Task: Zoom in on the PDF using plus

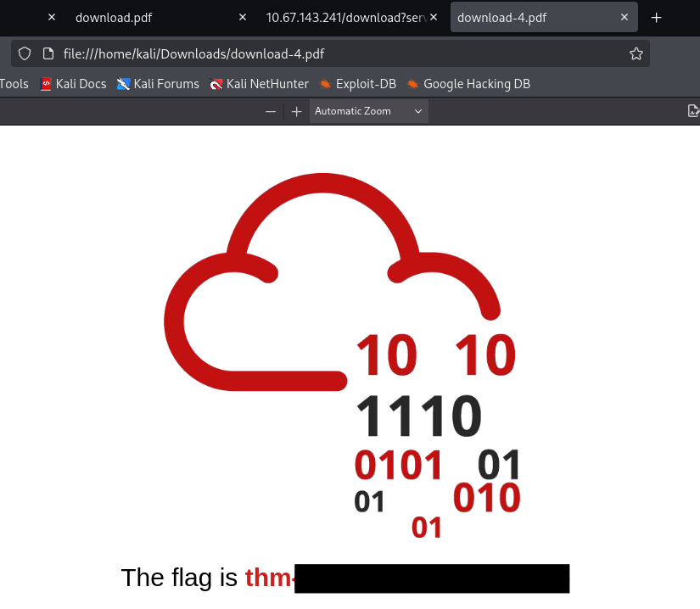Action: pyautogui.click(x=296, y=111)
